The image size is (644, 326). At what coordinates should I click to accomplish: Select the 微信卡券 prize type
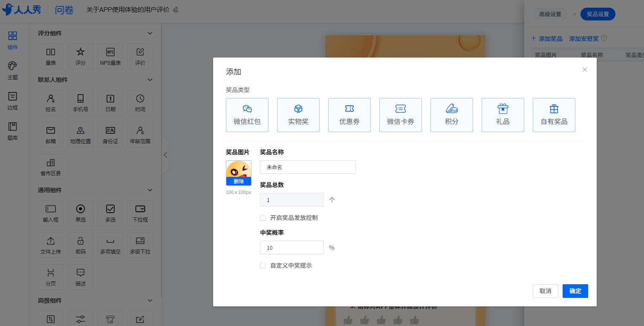point(401,115)
